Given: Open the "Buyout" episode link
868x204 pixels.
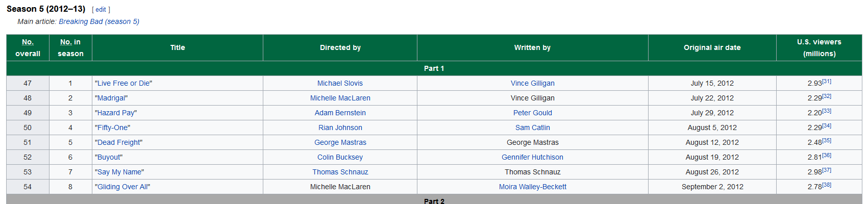Looking at the screenshot, I should [x=109, y=157].
